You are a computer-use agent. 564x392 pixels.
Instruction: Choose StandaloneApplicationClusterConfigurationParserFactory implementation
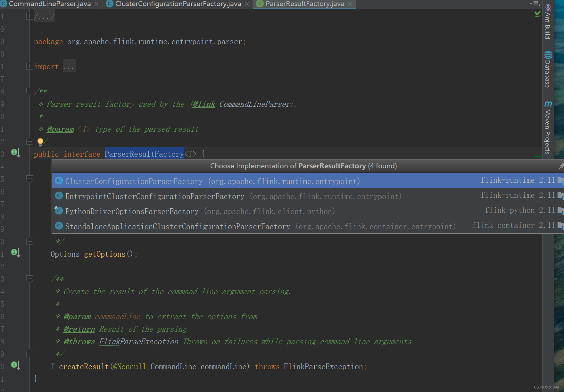(308, 226)
